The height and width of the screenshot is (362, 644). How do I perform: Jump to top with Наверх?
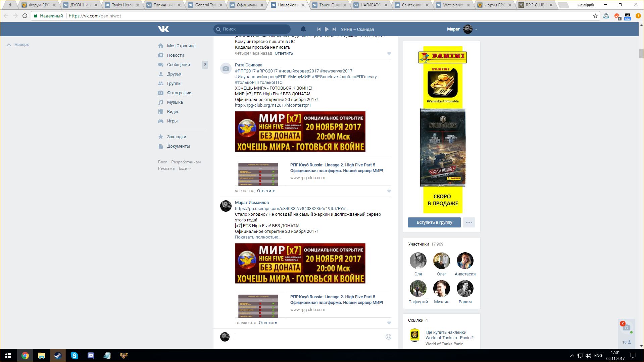(x=18, y=45)
